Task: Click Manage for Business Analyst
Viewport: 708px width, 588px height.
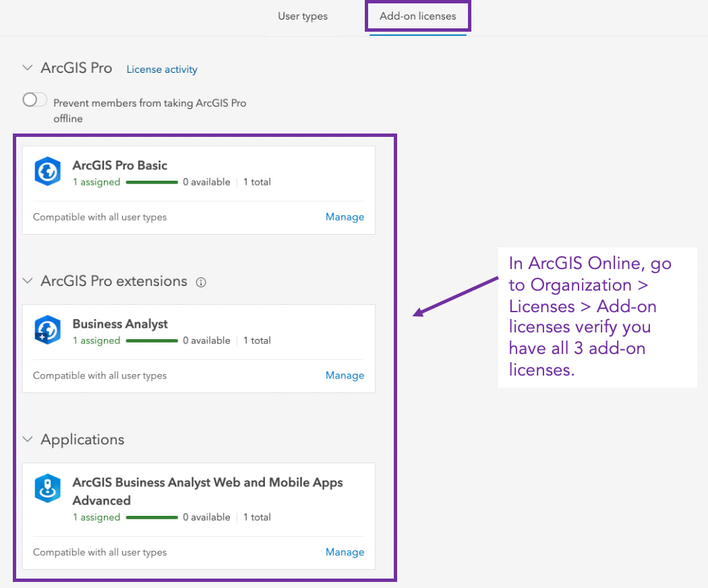Action: point(345,376)
